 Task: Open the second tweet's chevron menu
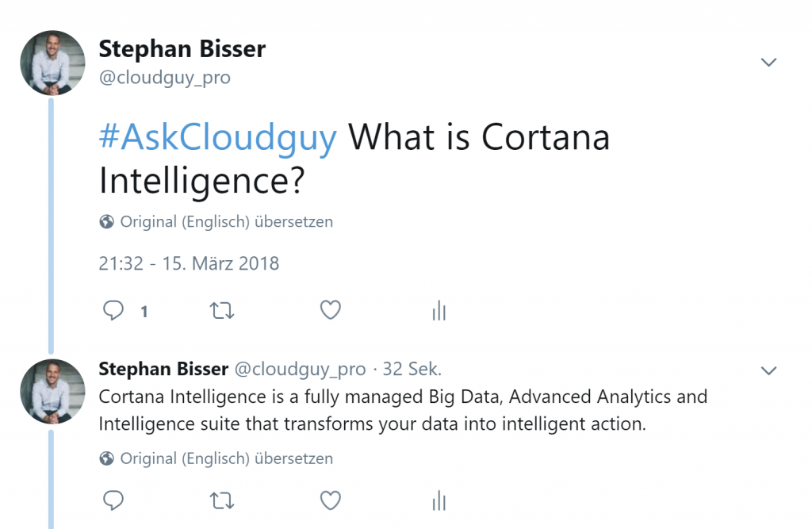tap(768, 370)
